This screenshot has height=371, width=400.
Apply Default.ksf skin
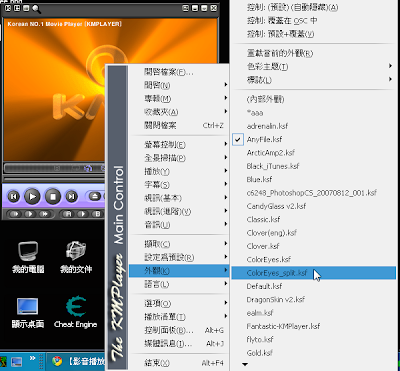pos(314,286)
